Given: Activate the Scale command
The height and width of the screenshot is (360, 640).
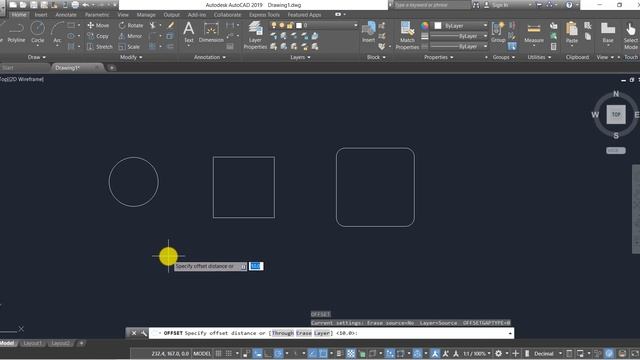Looking at the screenshot, I should 129,47.
